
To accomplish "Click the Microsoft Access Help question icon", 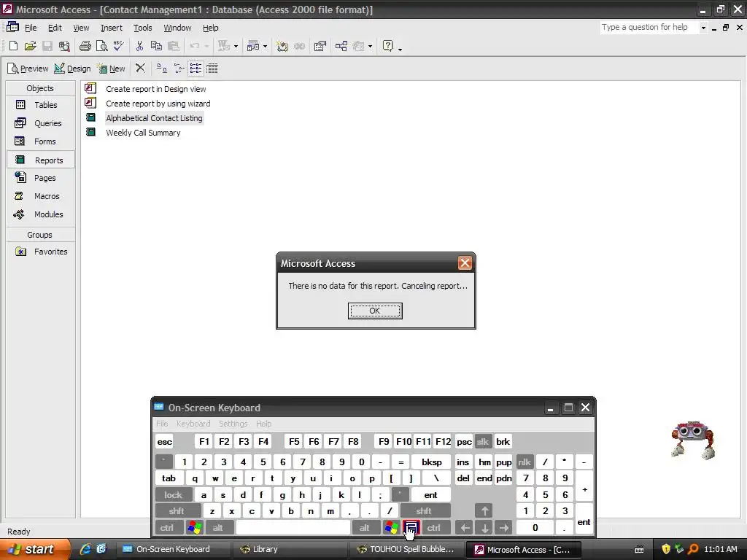I will click(388, 46).
